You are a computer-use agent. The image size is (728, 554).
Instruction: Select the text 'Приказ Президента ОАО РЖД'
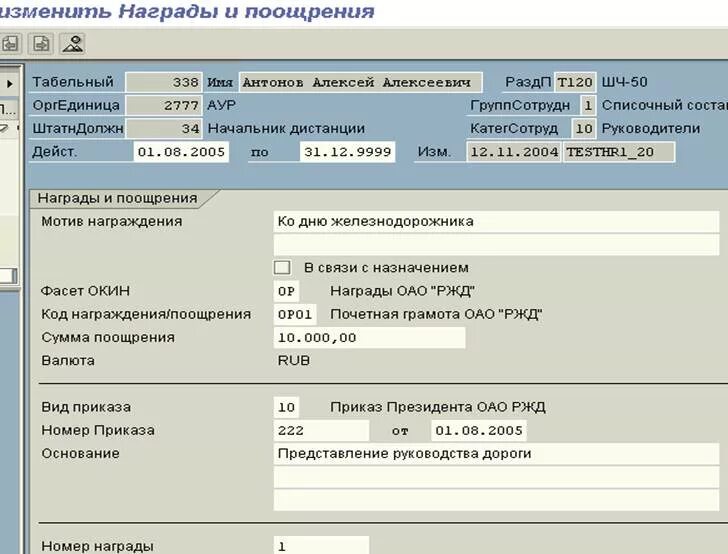pyautogui.click(x=438, y=407)
